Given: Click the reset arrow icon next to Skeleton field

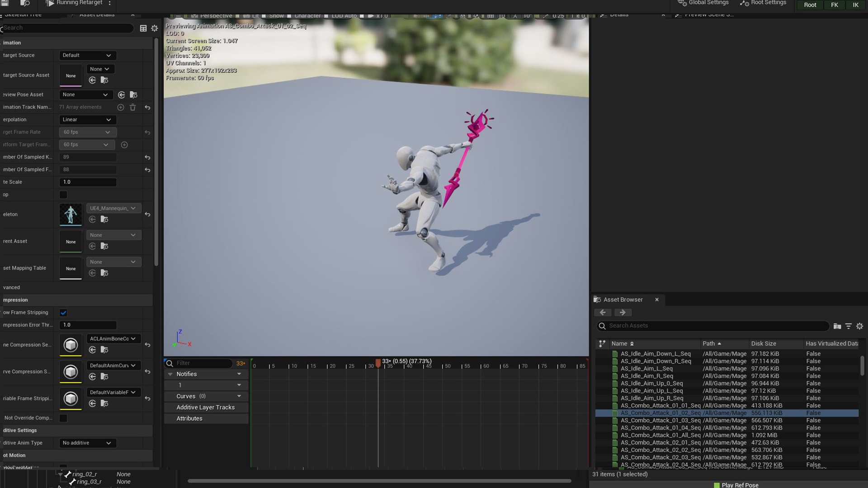Looking at the screenshot, I should point(148,215).
